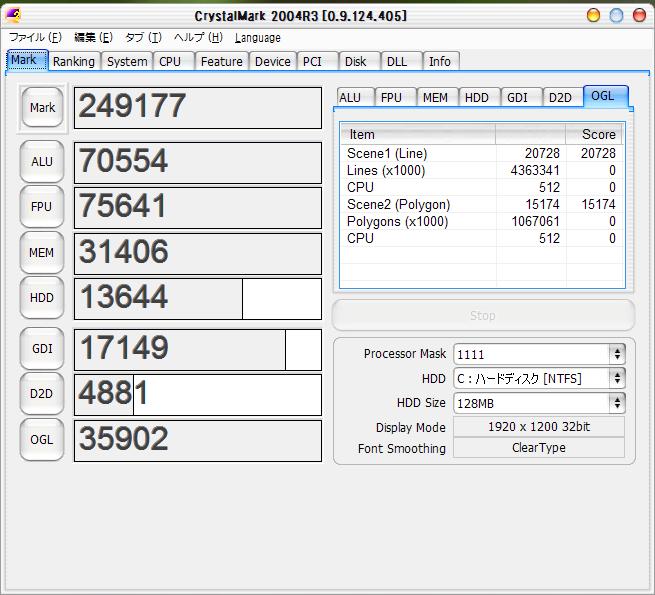Screen dimensions: 655x595
Task: Show GDI results sub-tab
Action: 521,97
